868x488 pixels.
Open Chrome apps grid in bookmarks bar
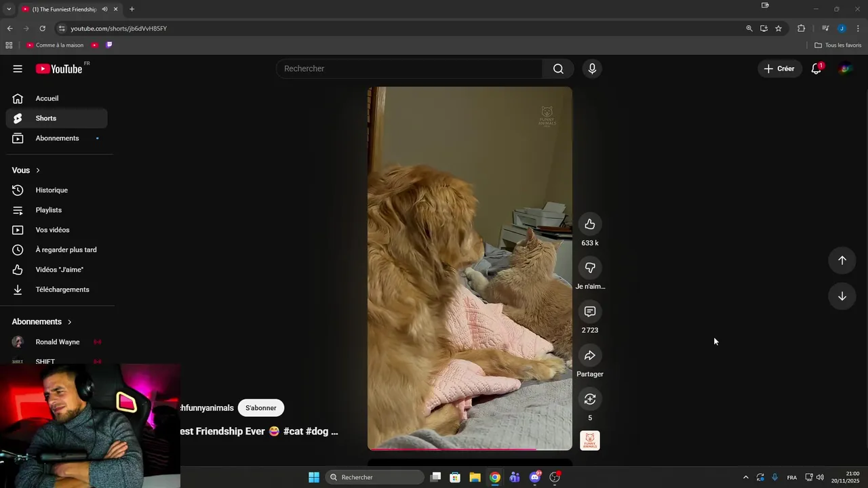[9, 45]
